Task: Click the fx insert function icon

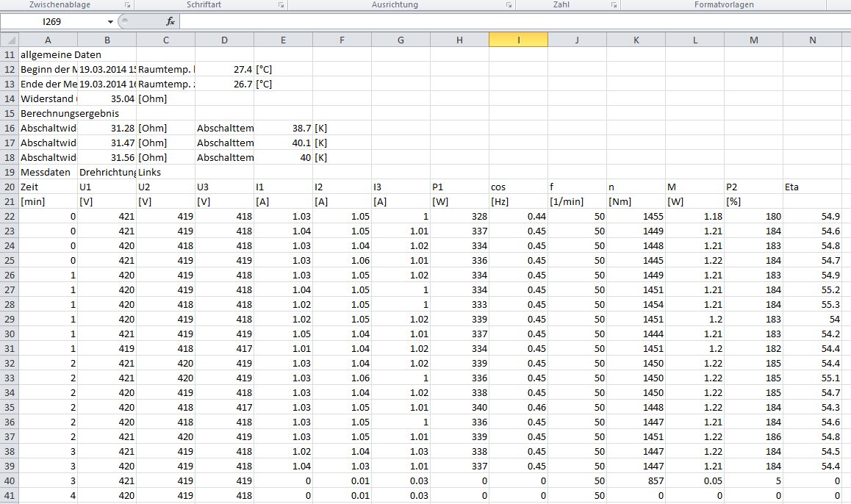Action: tap(170, 22)
